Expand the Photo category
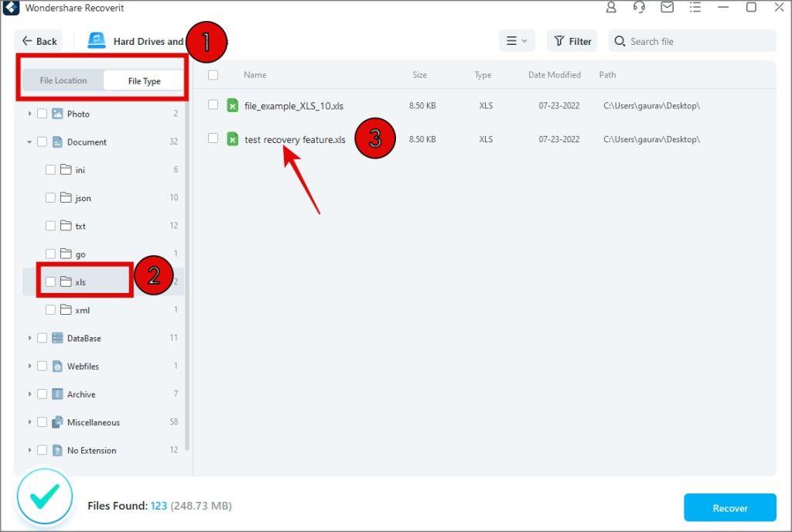Image resolution: width=792 pixels, height=532 pixels. (x=29, y=114)
